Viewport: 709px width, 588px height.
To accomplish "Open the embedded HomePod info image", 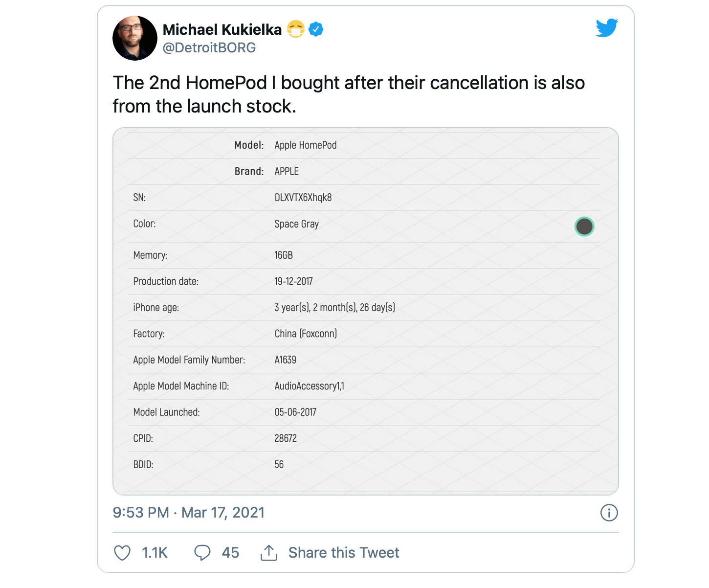I will click(366, 311).
